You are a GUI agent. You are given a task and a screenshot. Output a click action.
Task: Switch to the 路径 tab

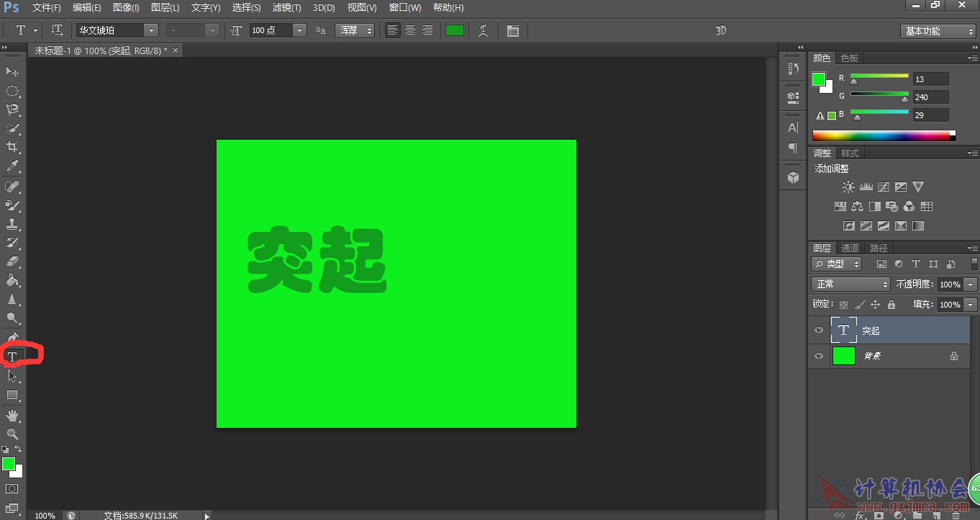click(879, 248)
